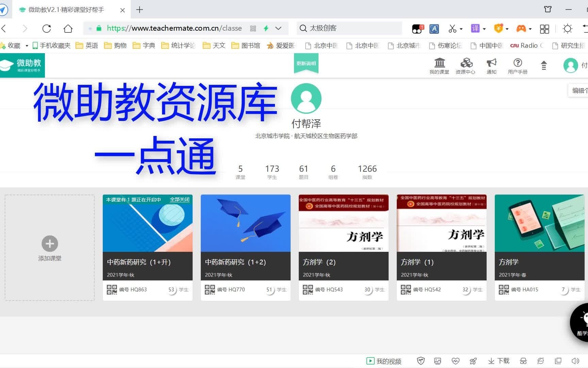Open the scissors screenshot tool
The image size is (588, 368).
pyautogui.click(x=452, y=29)
